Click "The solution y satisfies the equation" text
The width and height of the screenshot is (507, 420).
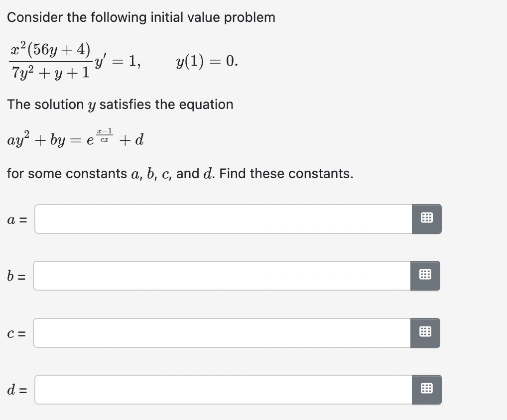[120, 105]
